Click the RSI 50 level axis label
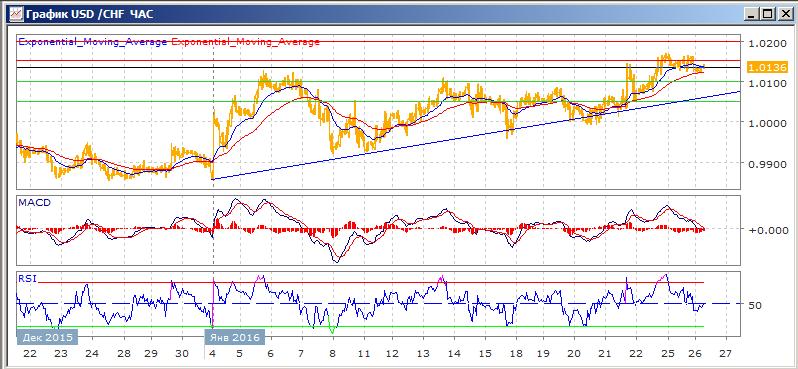Screen dimensions: 798x369 [755, 305]
